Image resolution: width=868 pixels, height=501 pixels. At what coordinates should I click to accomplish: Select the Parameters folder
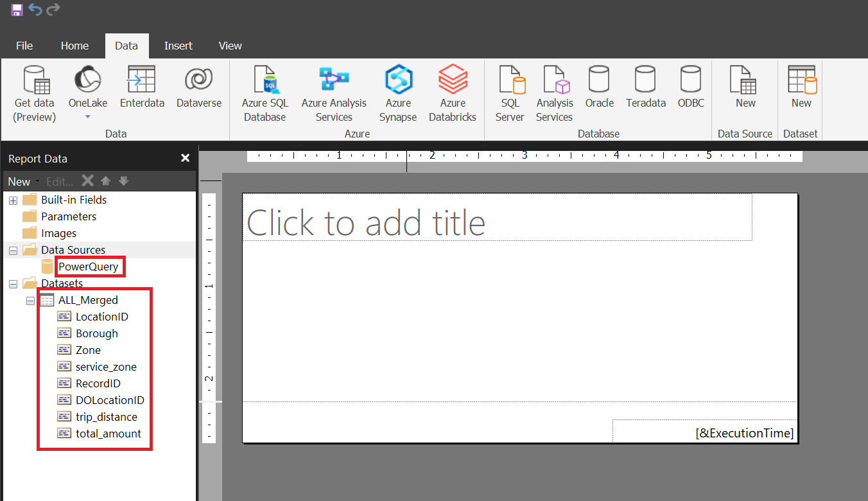pos(69,216)
